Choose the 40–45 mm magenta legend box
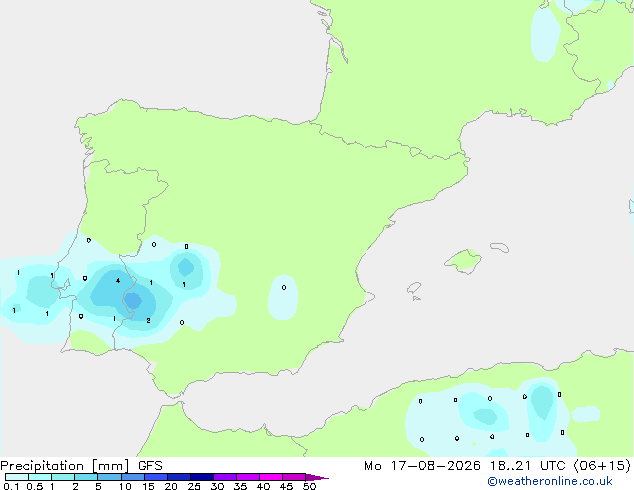This screenshot has height=490, width=634. coord(271,477)
